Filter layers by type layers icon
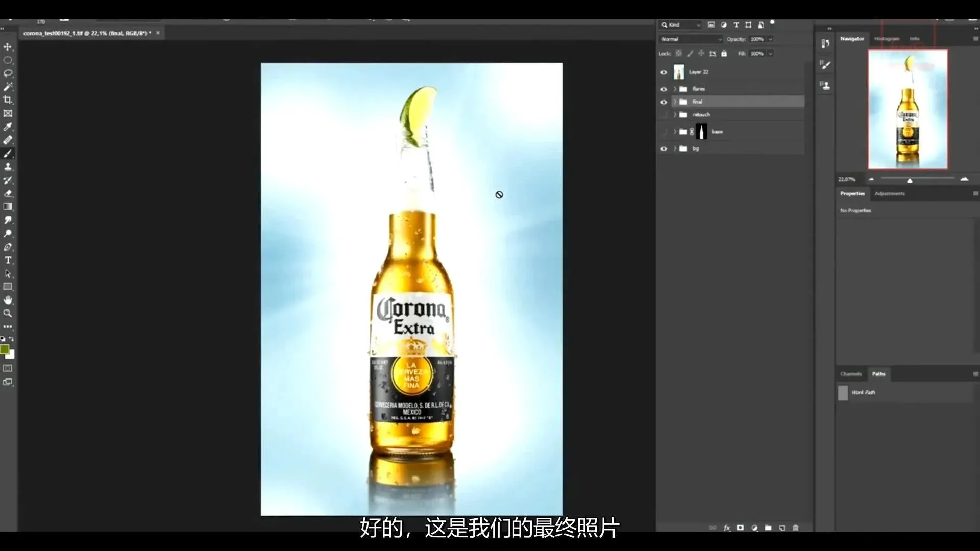 click(x=736, y=24)
